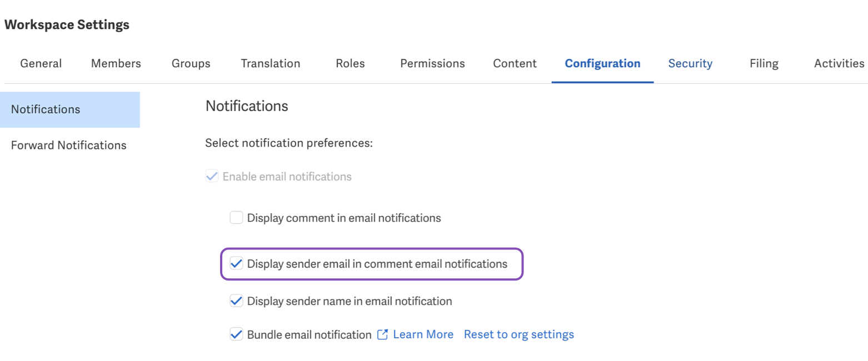Disable Bundle email notification checkbox
Screen dimensions: 868x361
pos(236,334)
